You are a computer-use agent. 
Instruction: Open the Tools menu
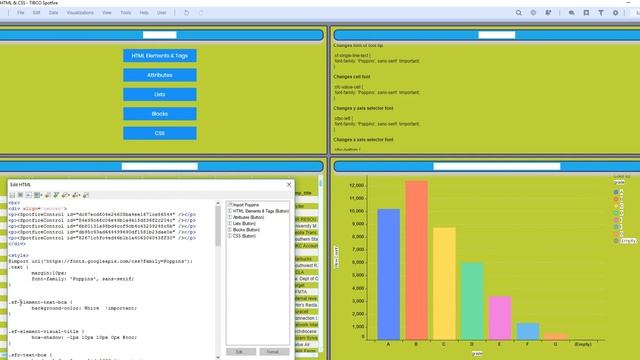(126, 13)
